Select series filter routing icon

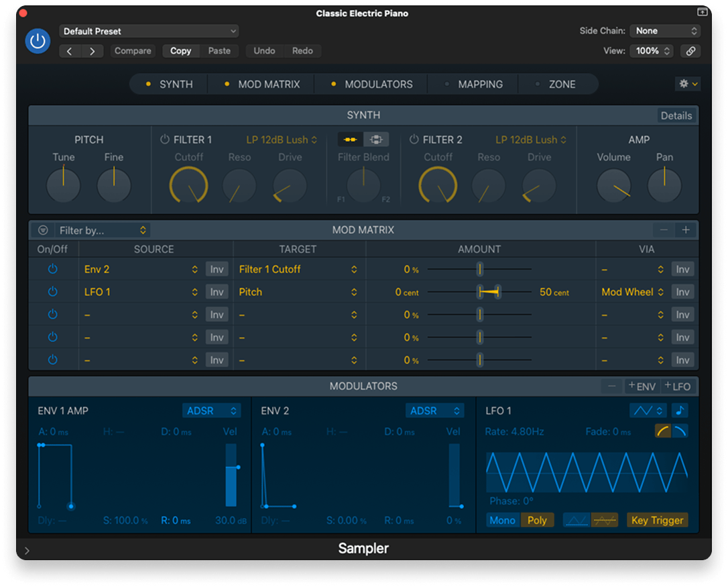pyautogui.click(x=351, y=140)
